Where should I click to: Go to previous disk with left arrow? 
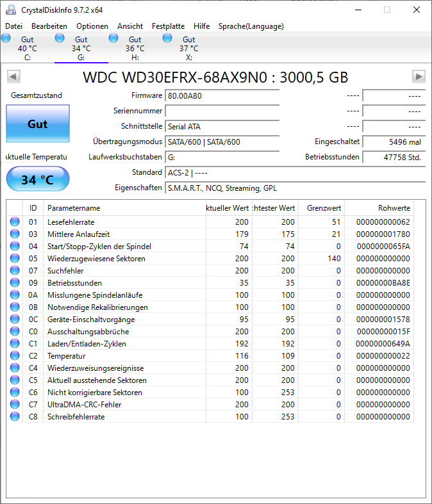click(x=13, y=76)
